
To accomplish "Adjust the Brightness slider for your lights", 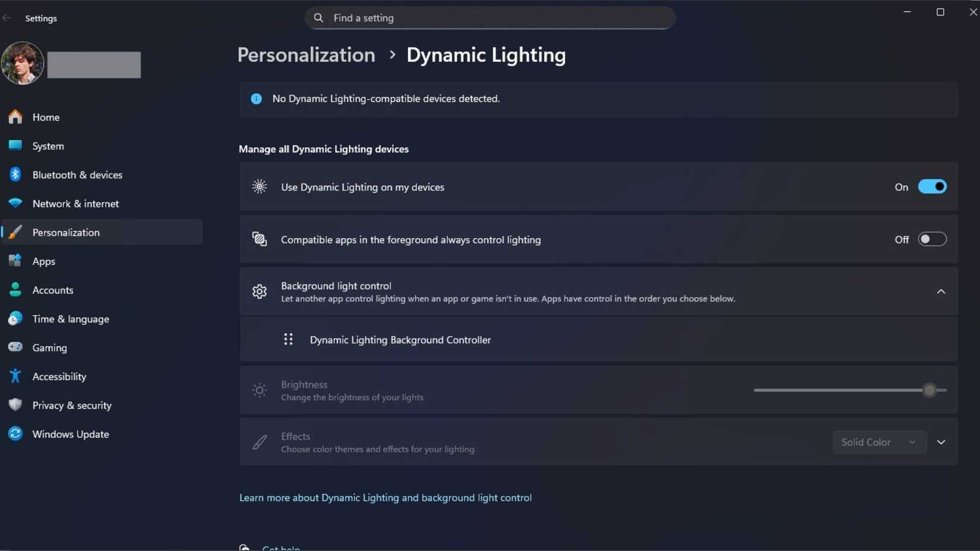I will point(930,390).
